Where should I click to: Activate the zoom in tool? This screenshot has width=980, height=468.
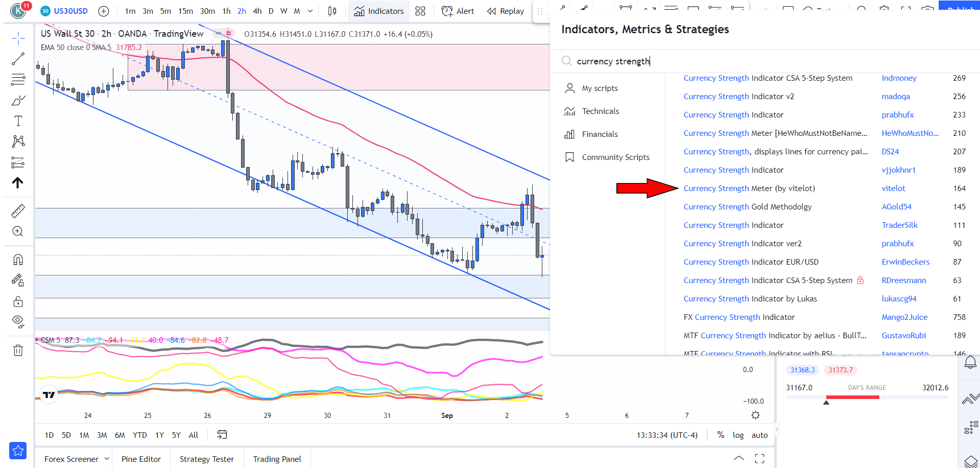pos(18,231)
